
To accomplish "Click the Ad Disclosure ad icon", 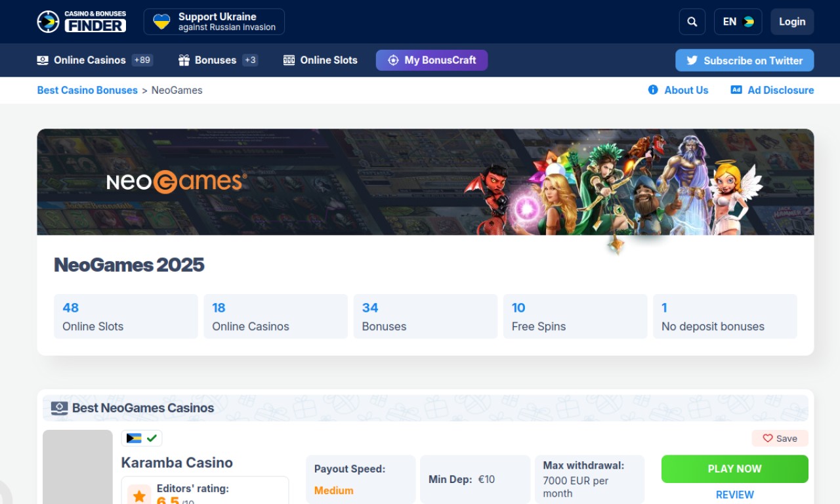I will [736, 90].
